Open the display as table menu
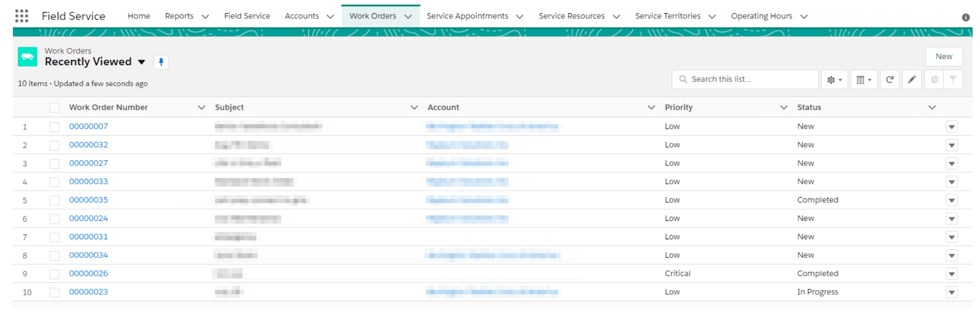 864,80
